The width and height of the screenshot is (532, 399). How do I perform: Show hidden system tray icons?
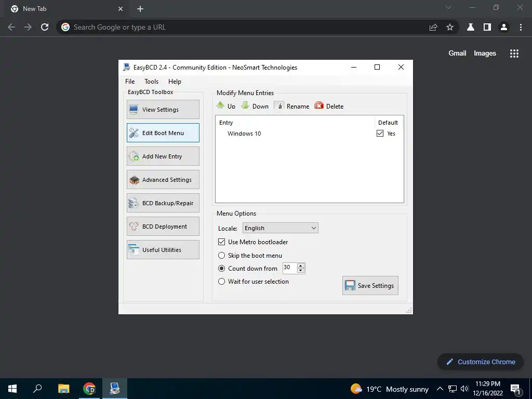(440, 389)
